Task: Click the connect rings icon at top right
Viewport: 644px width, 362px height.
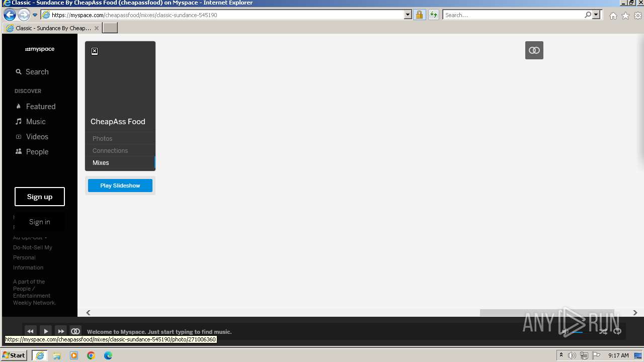Action: click(534, 50)
